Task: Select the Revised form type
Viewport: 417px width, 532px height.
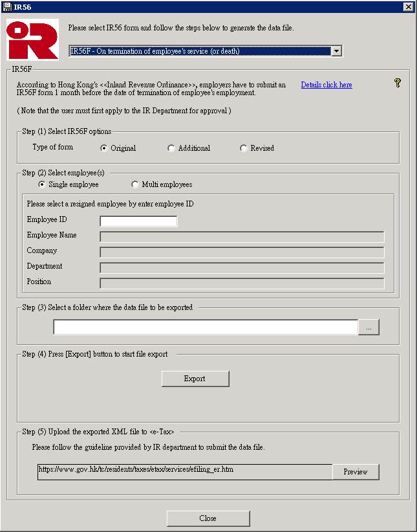Action: tap(244, 148)
